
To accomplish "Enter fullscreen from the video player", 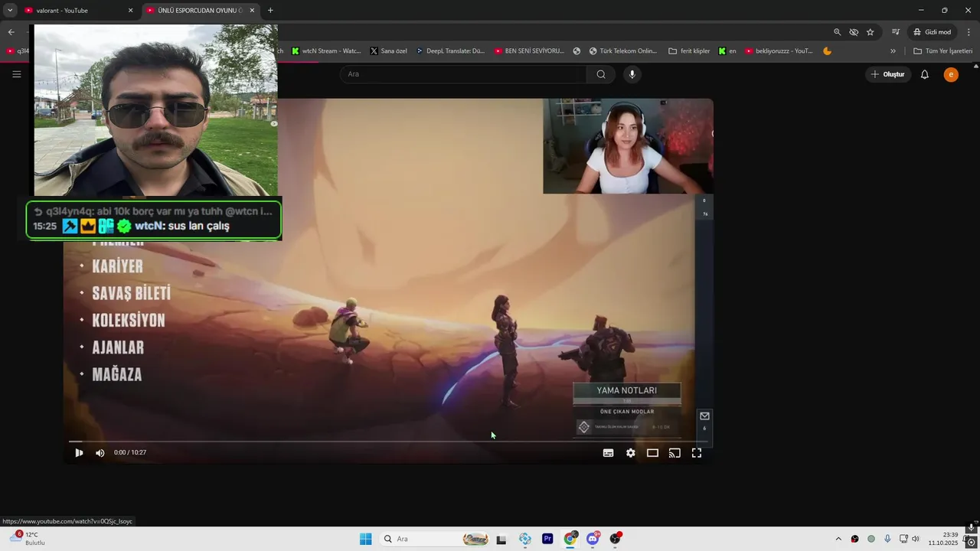I will (697, 453).
